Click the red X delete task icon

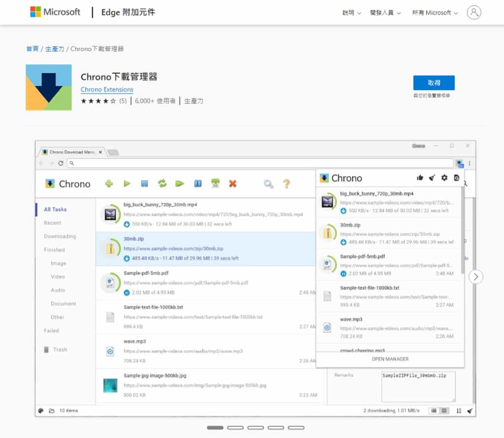pos(233,184)
